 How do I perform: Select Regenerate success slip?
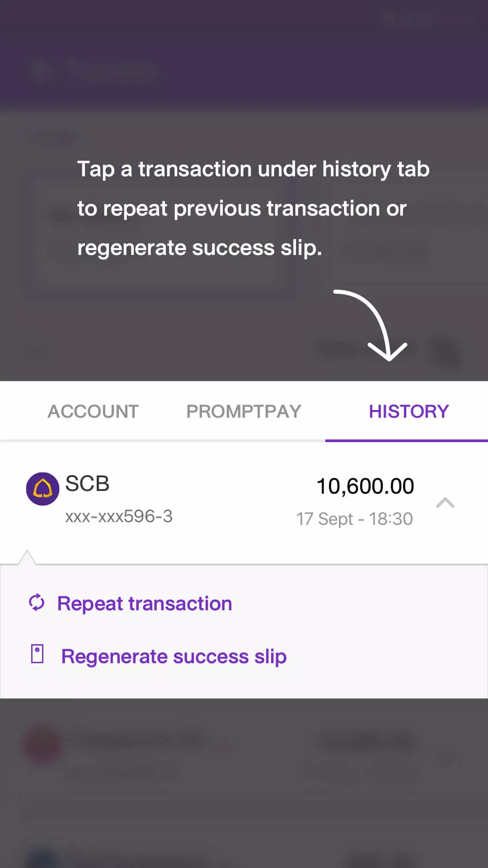click(x=174, y=656)
